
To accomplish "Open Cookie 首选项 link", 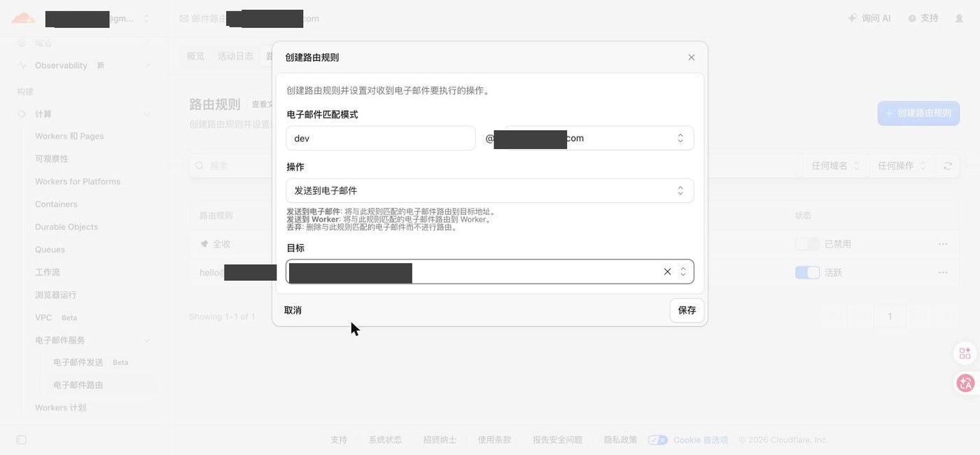I will point(701,440).
